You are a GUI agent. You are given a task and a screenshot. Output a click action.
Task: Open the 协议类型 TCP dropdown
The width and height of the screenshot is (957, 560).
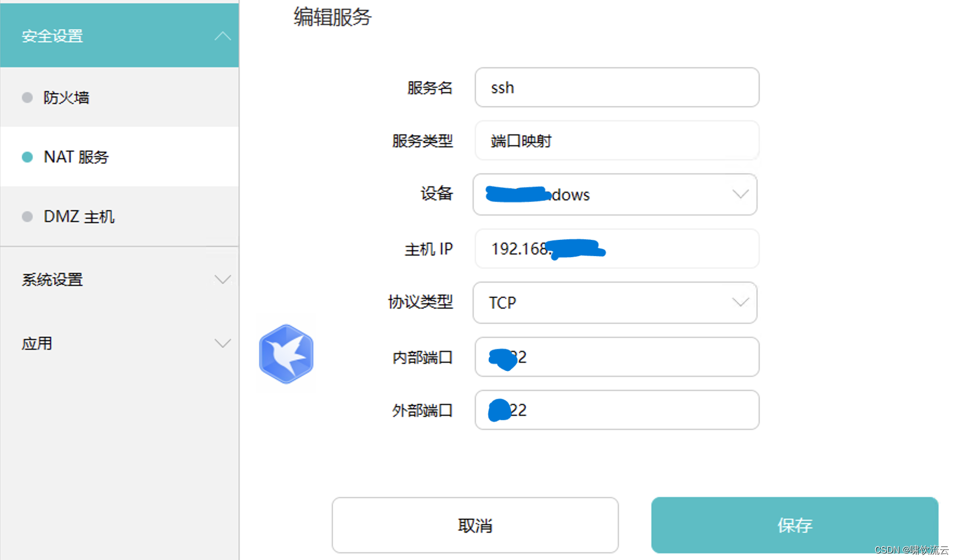click(x=740, y=303)
